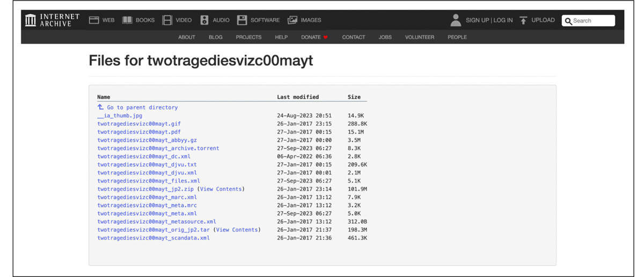Open the Images section icon

click(x=292, y=20)
